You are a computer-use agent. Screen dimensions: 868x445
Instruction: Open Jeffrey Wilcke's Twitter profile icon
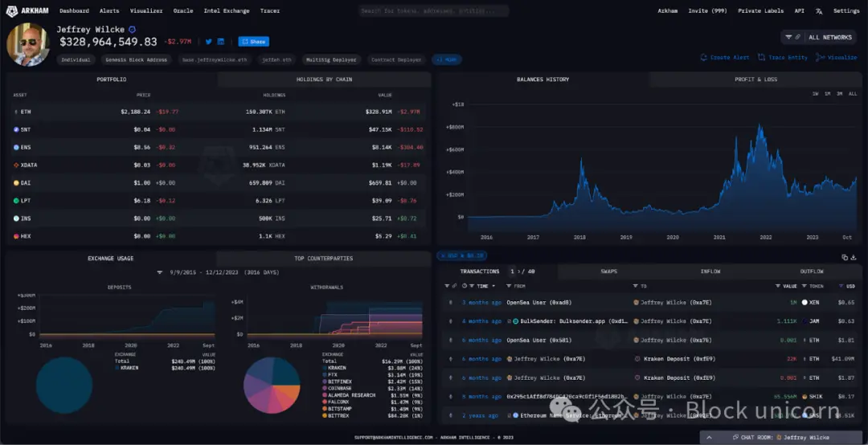tap(208, 42)
